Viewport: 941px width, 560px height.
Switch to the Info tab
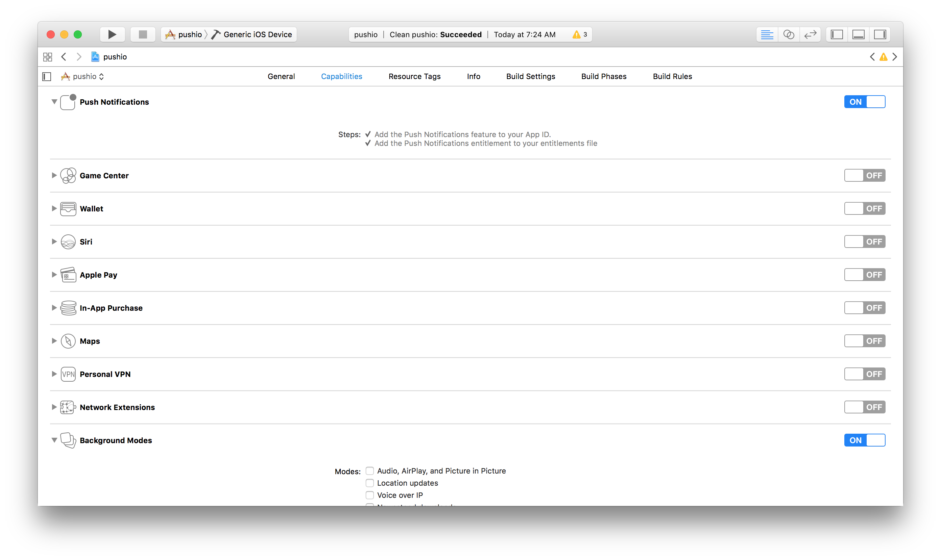474,77
